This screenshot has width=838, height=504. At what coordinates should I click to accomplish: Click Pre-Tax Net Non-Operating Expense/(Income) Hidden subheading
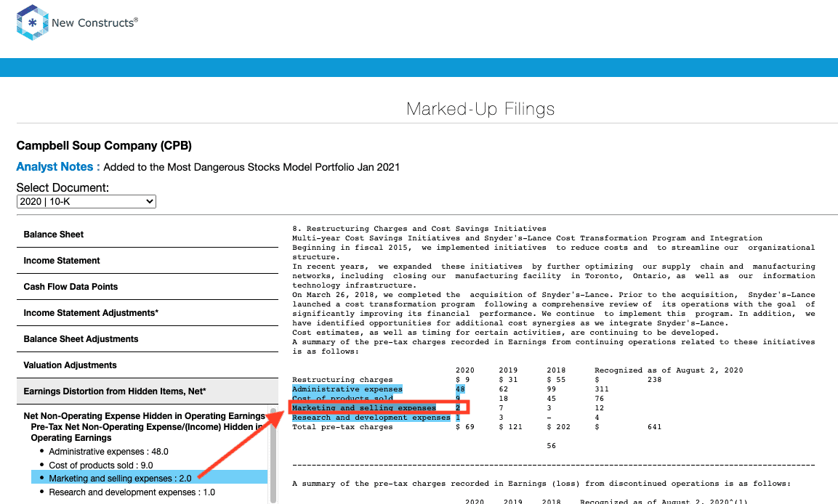click(147, 432)
